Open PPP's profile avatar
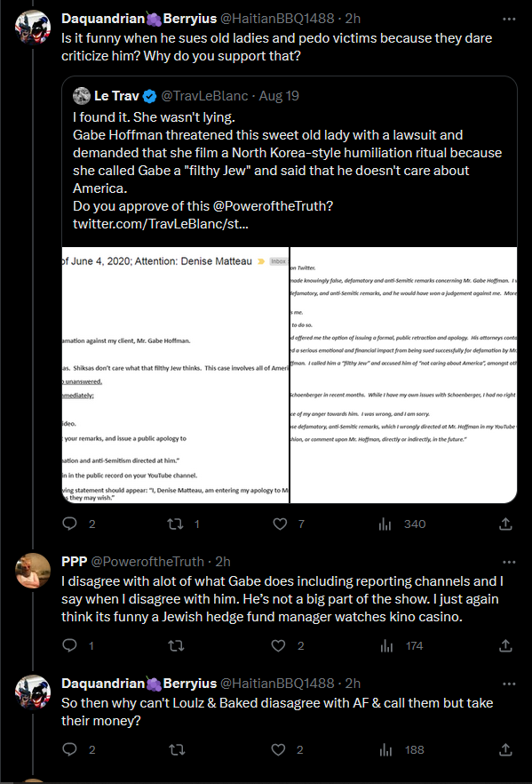 (x=33, y=571)
